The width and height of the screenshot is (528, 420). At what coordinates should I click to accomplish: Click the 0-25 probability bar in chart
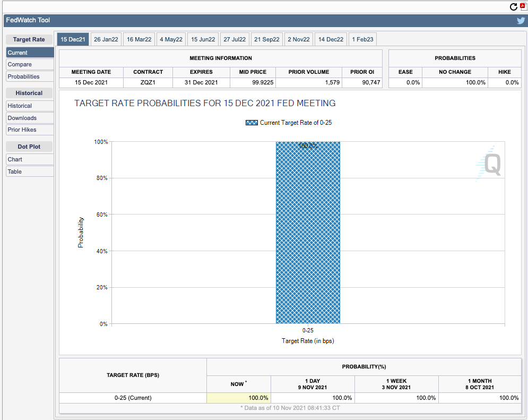point(308,233)
